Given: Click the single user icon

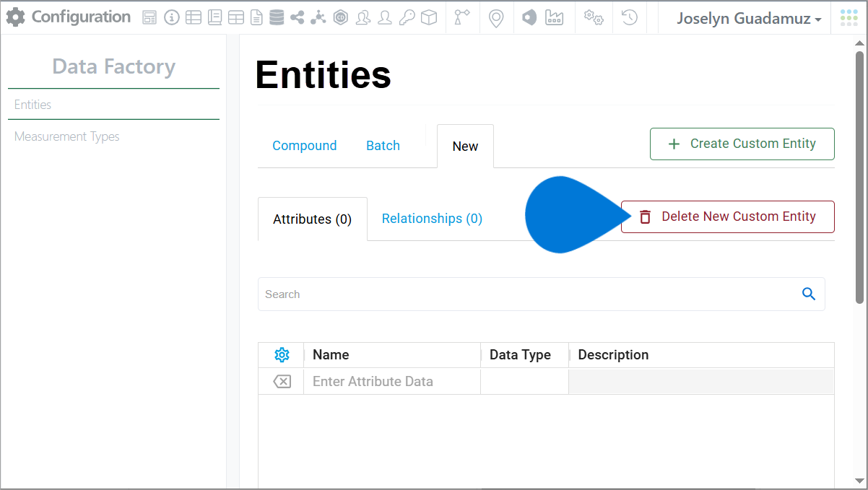Looking at the screenshot, I should click(x=385, y=18).
